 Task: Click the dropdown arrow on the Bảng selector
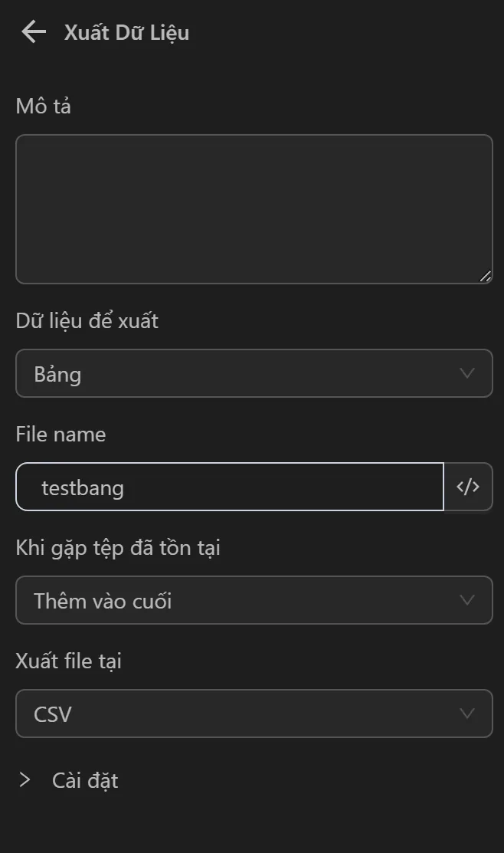467,373
